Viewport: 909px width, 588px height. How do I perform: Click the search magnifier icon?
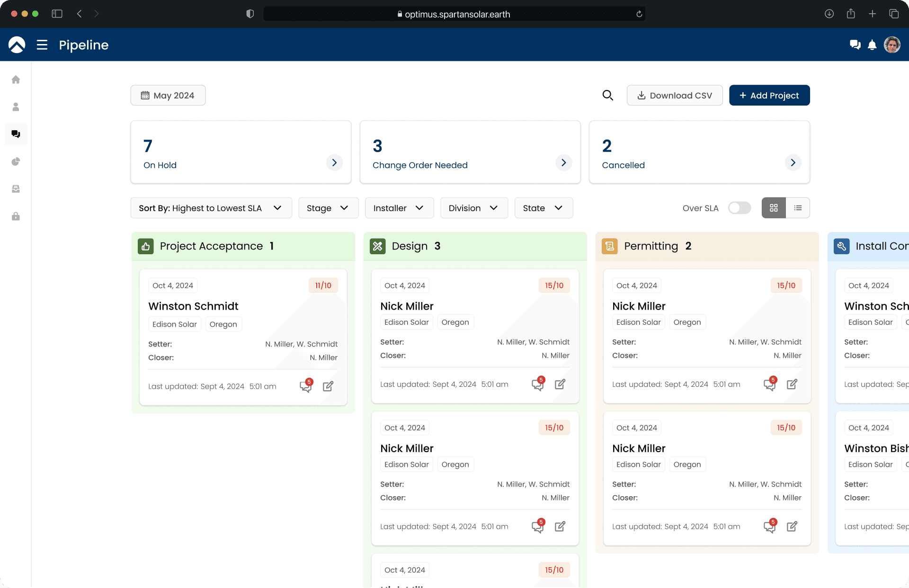click(x=607, y=95)
